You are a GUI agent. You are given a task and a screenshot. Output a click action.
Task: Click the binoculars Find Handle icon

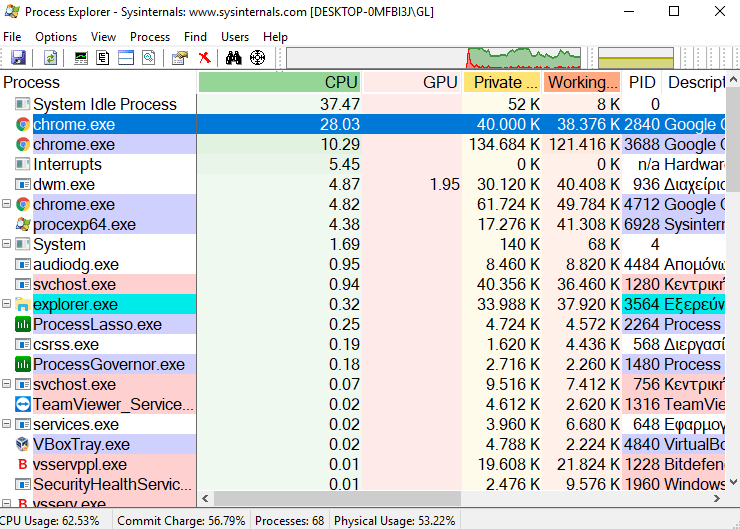[x=234, y=58]
